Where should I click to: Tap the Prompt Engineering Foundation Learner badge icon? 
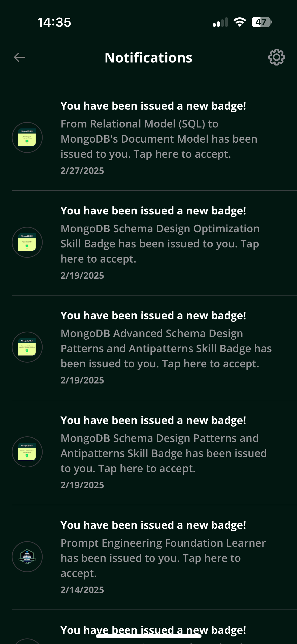coord(27,557)
